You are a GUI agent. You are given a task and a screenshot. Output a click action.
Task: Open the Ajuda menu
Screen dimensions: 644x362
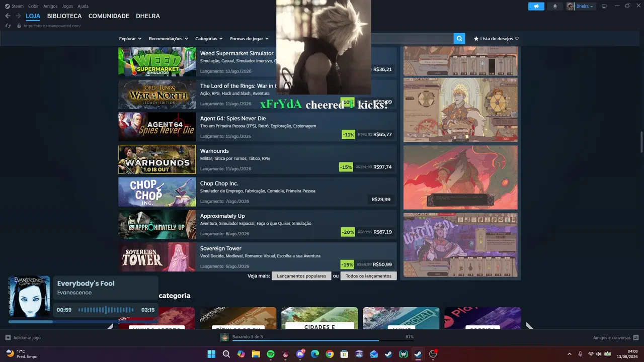pos(83,7)
